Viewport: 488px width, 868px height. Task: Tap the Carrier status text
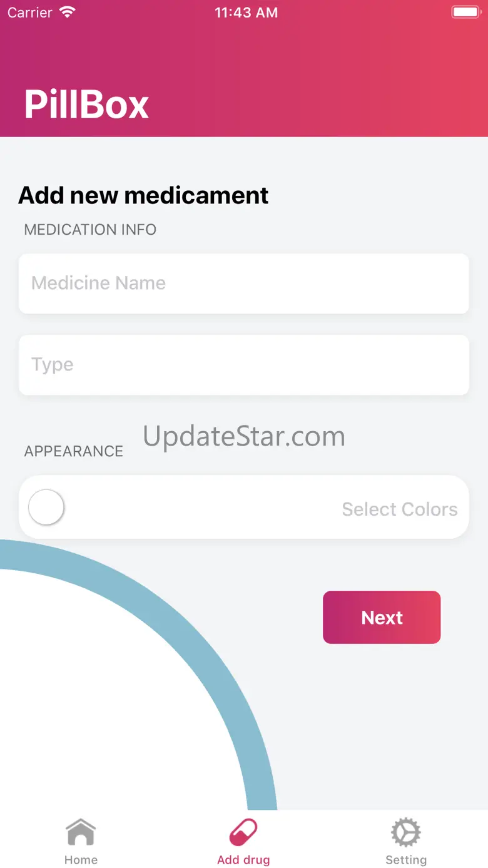(x=30, y=13)
